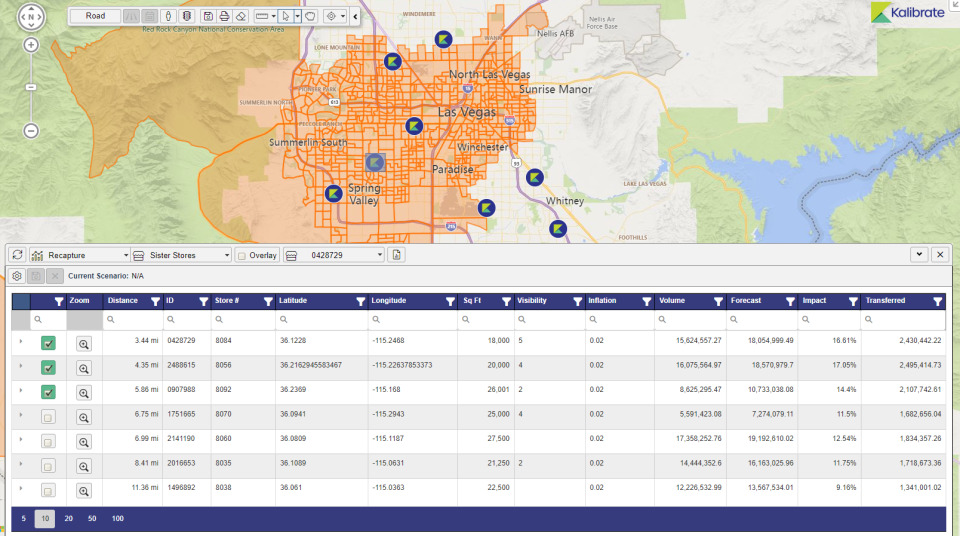Click the export document icon beside store dropdown

click(x=397, y=255)
